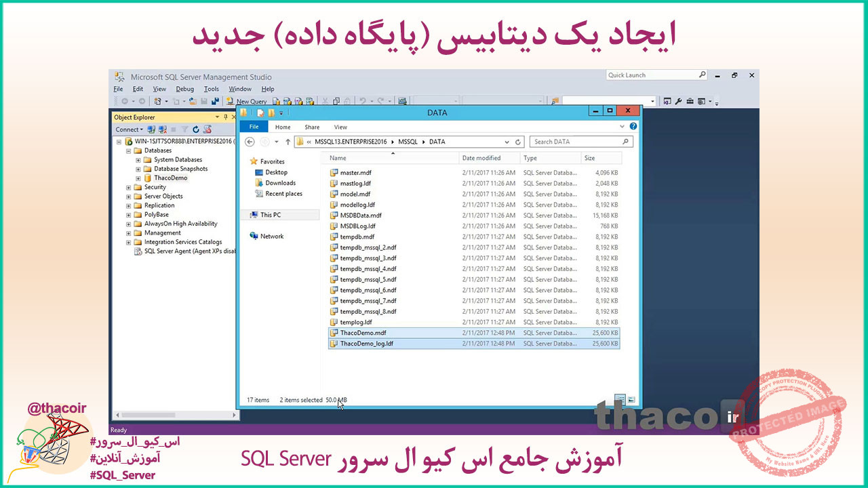Click the Save All icon in SSMS toolbar
The height and width of the screenshot is (488, 868).
tap(215, 101)
